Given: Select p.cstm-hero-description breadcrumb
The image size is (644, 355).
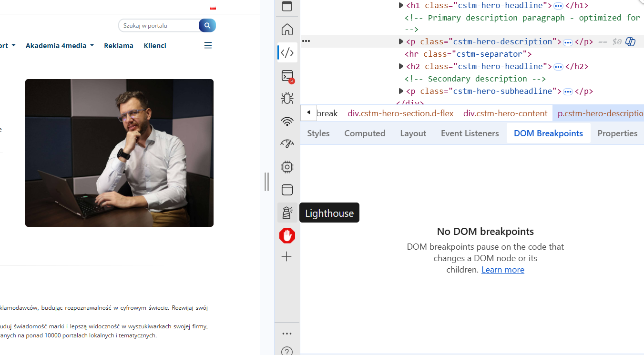Looking at the screenshot, I should pyautogui.click(x=599, y=113).
